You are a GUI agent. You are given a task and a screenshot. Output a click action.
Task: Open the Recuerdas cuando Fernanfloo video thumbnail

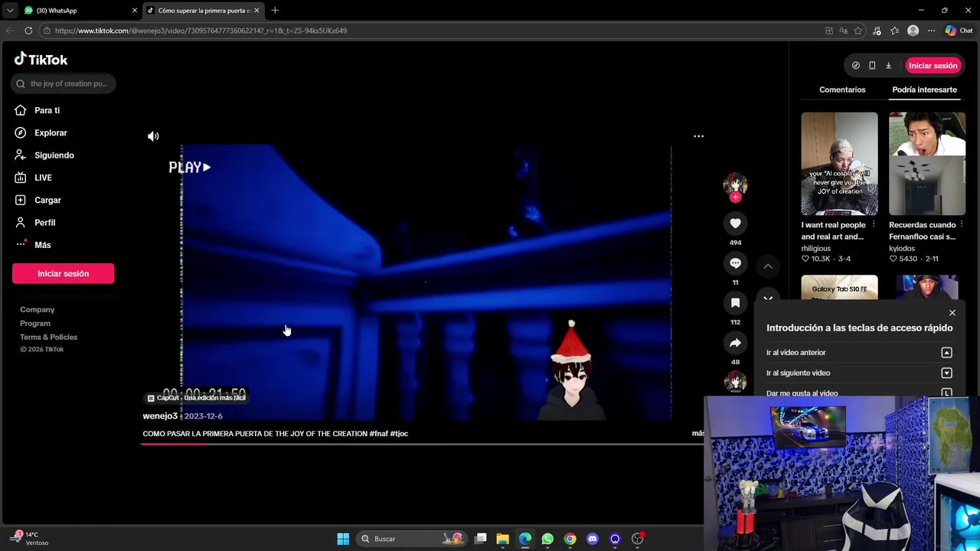pos(927,164)
